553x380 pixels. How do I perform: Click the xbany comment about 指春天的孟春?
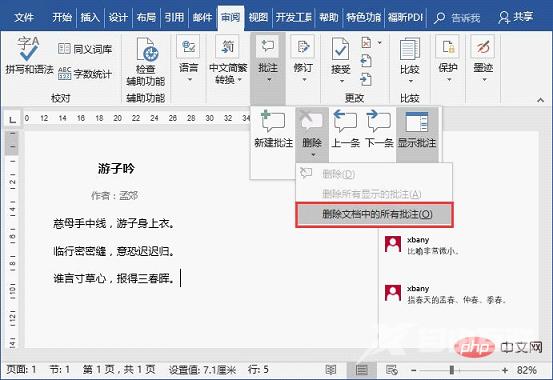tap(445, 294)
